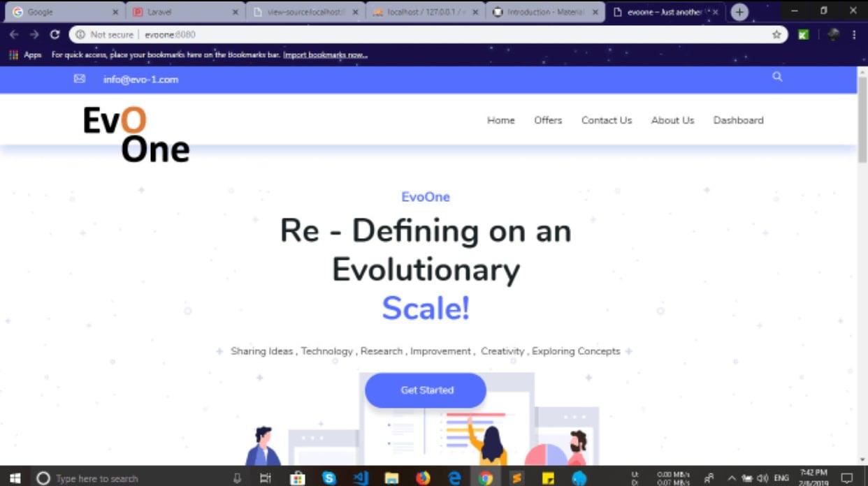Image resolution: width=868 pixels, height=486 pixels.
Task: Bookmark this page with the star icon
Action: tap(776, 35)
